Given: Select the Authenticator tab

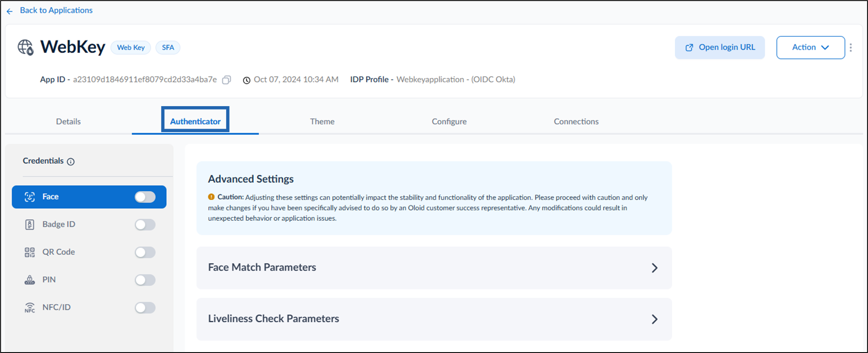Looking at the screenshot, I should tap(195, 122).
